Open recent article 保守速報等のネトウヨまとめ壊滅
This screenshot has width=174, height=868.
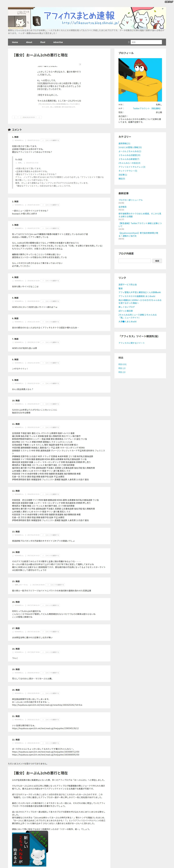click(x=140, y=215)
